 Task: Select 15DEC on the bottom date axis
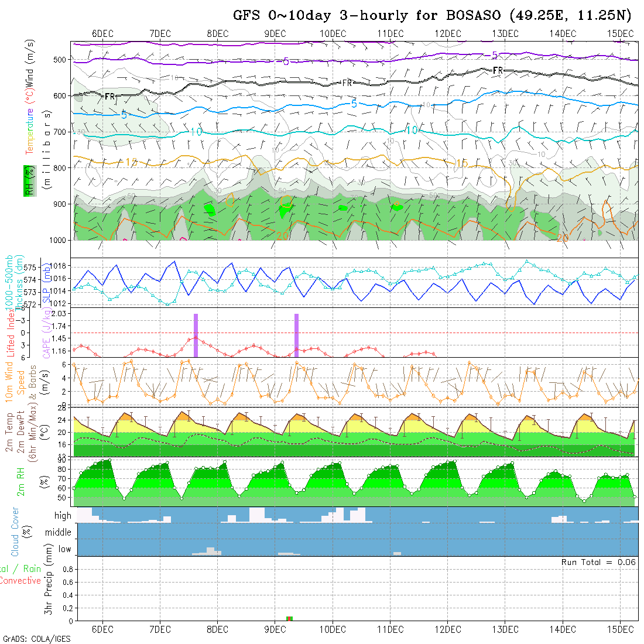[x=620, y=629]
